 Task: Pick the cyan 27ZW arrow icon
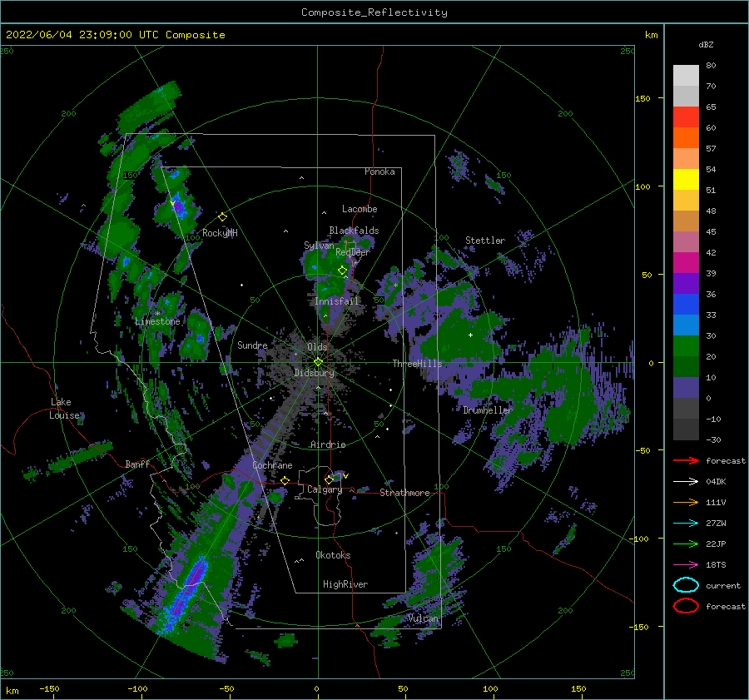tap(686, 524)
